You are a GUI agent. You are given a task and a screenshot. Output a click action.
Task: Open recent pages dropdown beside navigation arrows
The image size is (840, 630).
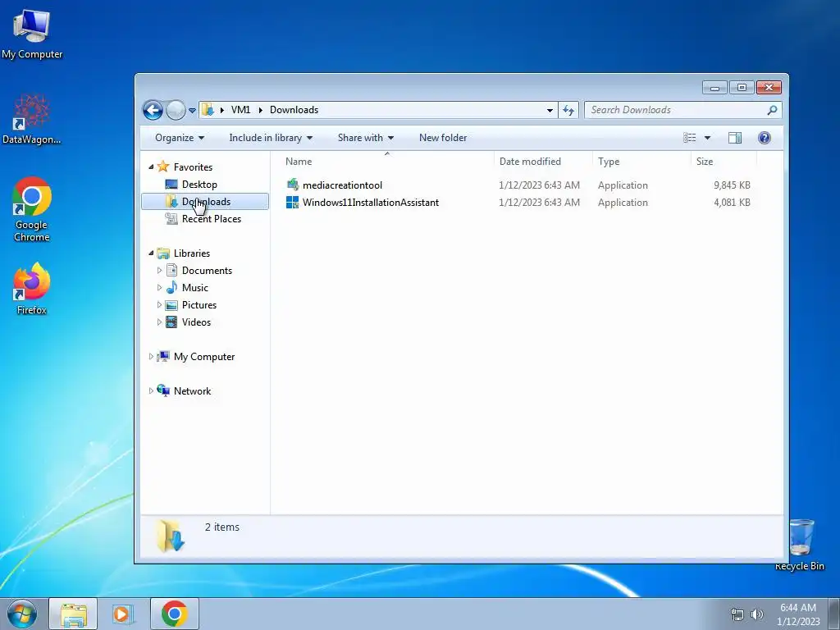point(192,111)
